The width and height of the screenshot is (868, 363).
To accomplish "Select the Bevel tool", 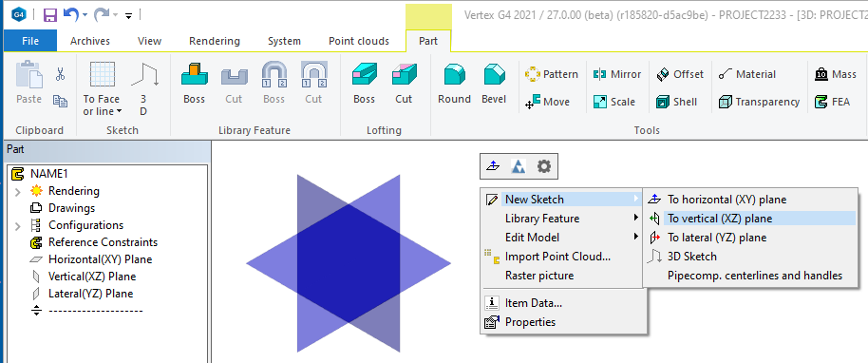I will point(494,83).
